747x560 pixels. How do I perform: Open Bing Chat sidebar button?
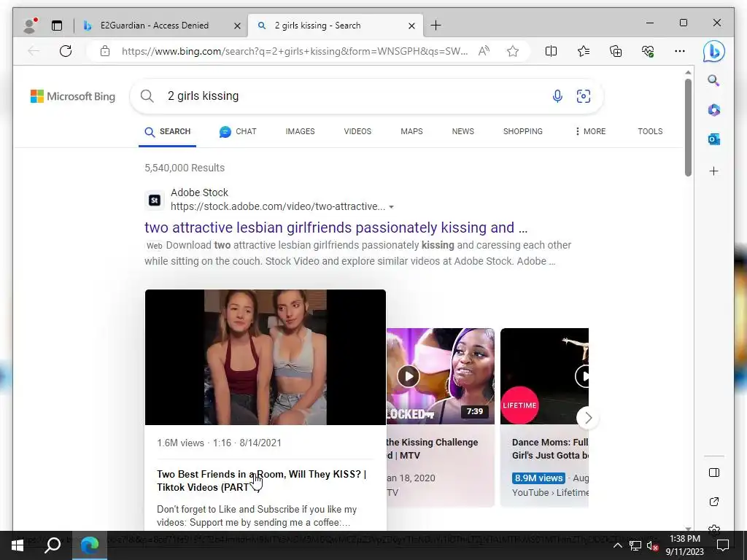tap(713, 51)
